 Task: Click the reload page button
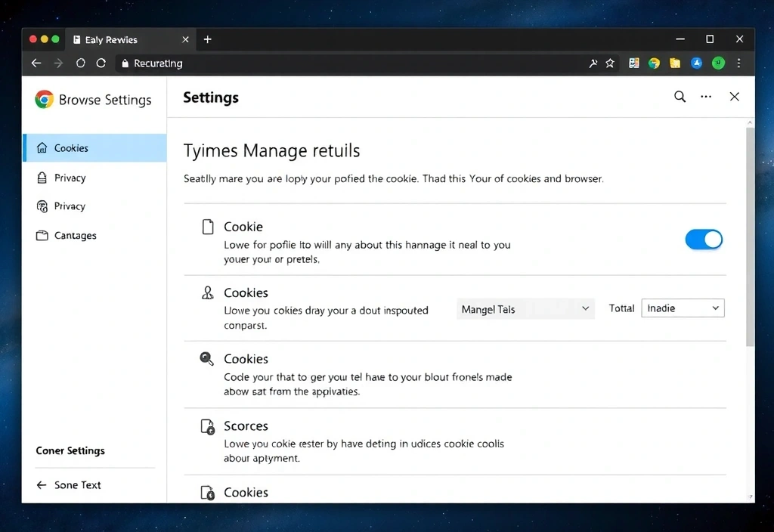tap(101, 63)
